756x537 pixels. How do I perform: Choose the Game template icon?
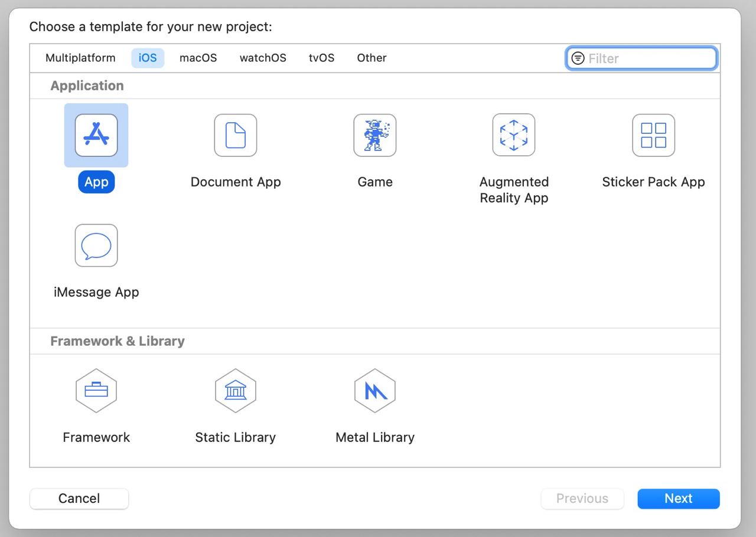point(375,135)
